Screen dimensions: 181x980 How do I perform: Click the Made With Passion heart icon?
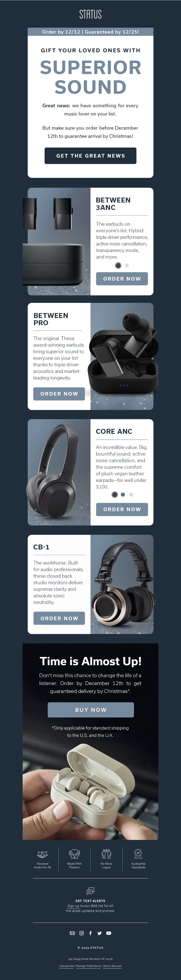click(x=74, y=854)
